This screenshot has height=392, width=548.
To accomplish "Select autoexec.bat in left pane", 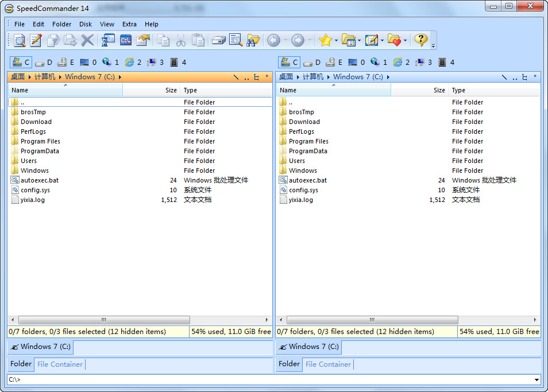I will pos(40,180).
